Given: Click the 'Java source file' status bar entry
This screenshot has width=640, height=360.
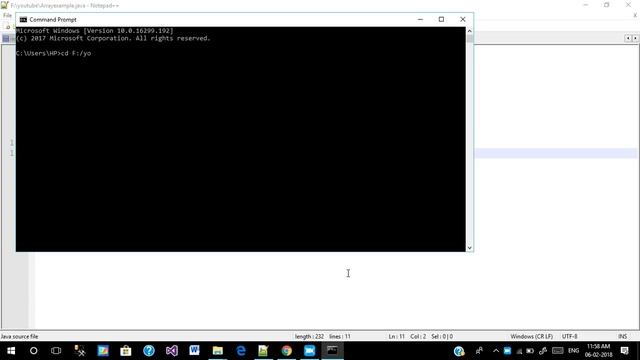Looking at the screenshot, I should coord(19,337).
